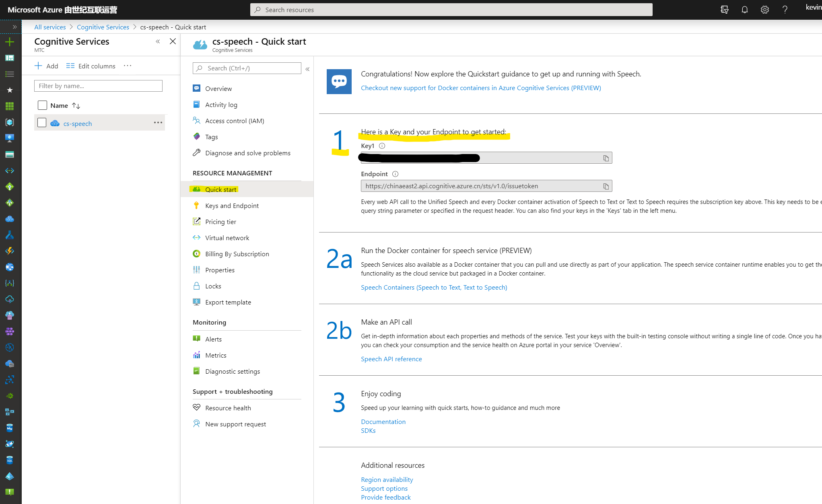Click the Add button in Cognitive Services

(46, 66)
